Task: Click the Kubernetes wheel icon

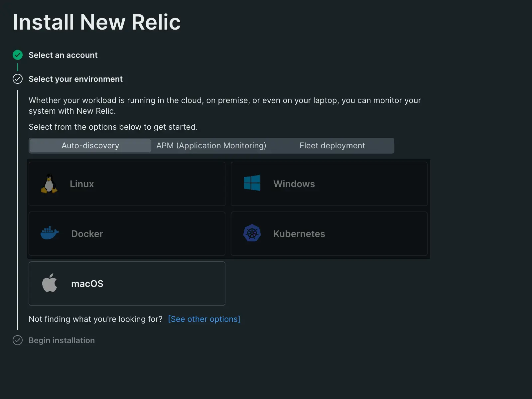Action: [252, 233]
